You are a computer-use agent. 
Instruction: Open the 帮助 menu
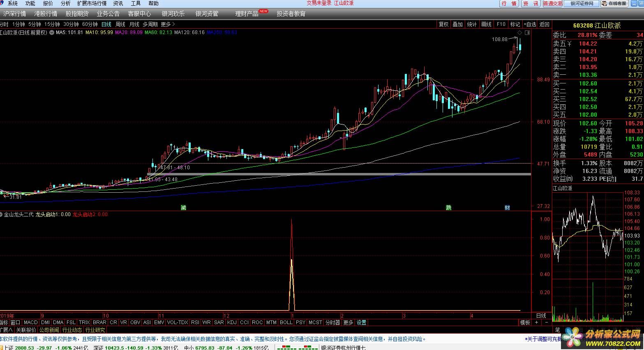click(x=153, y=3)
